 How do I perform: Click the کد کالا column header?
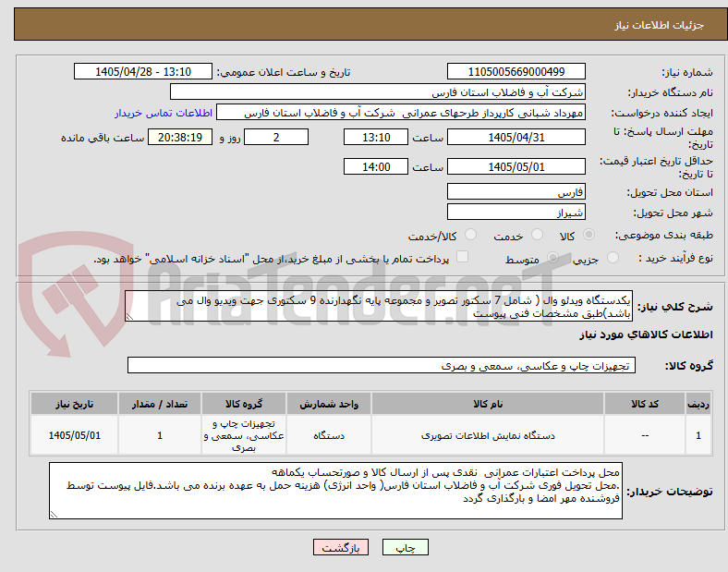tap(645, 404)
